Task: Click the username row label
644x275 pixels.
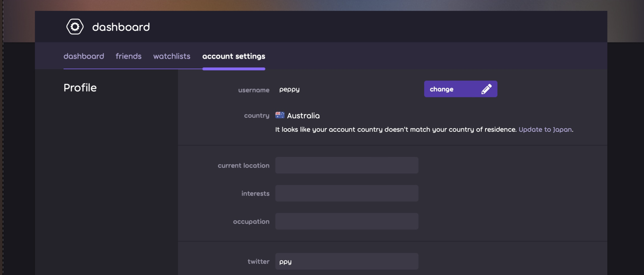Action: click(254, 90)
